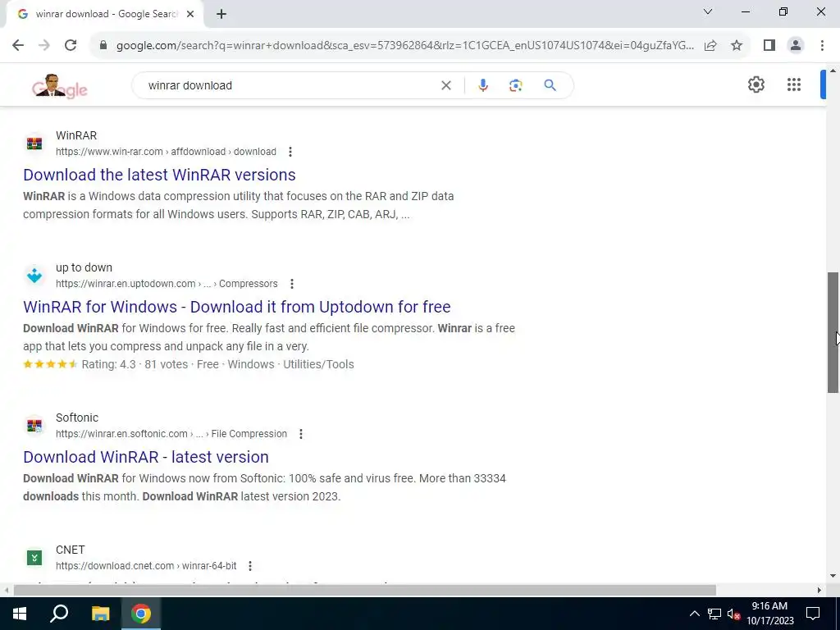Click the Rating: 4.3 · 81 votes text
840x630 pixels.
135,364
